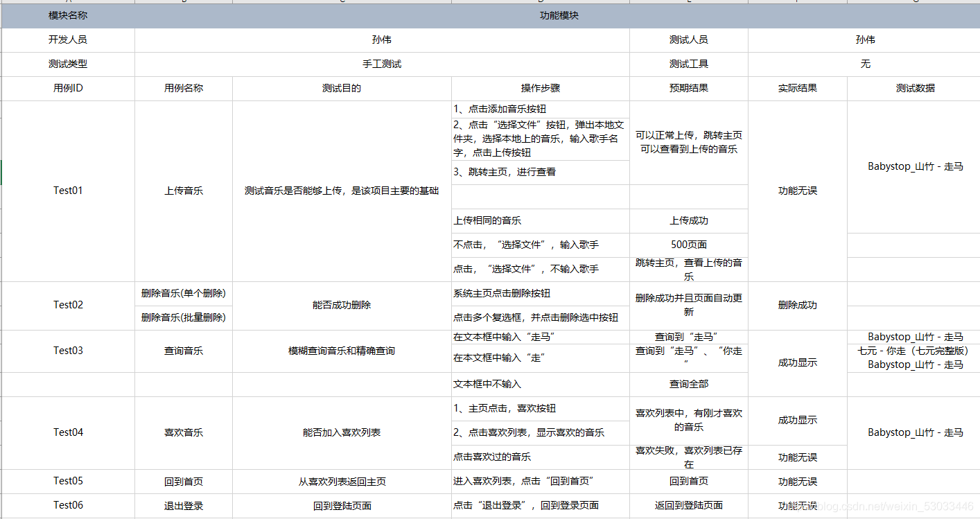This screenshot has height=519, width=980.
Task: Select the 喜欢失败,喜欢列表已存在 expected cell
Action: click(689, 457)
